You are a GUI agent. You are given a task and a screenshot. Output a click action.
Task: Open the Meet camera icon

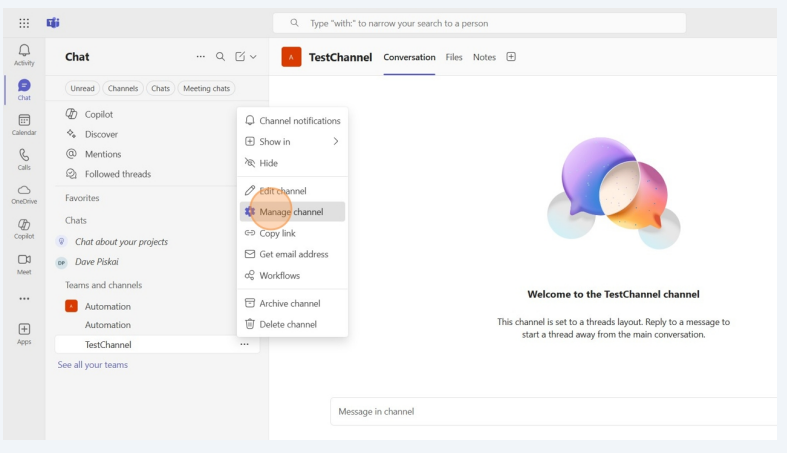(24, 264)
